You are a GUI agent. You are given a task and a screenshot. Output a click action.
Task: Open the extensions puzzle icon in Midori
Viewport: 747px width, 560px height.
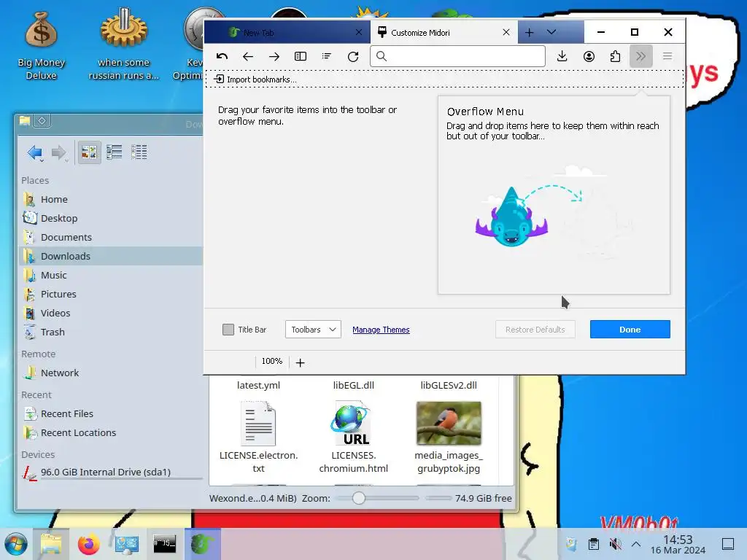pyautogui.click(x=615, y=57)
